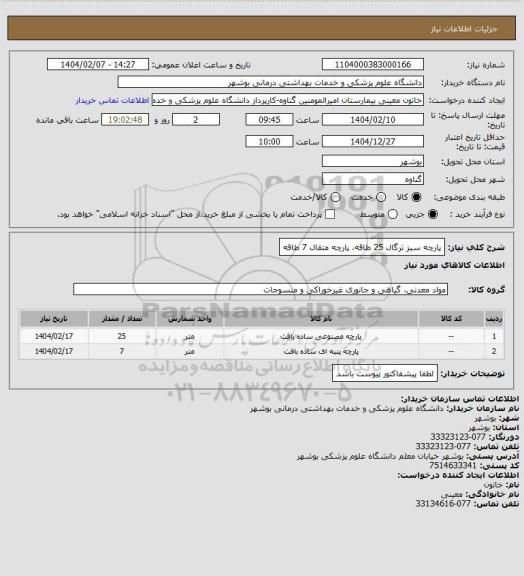Select the کالا radio button
The image size is (524, 576).
tap(416, 197)
